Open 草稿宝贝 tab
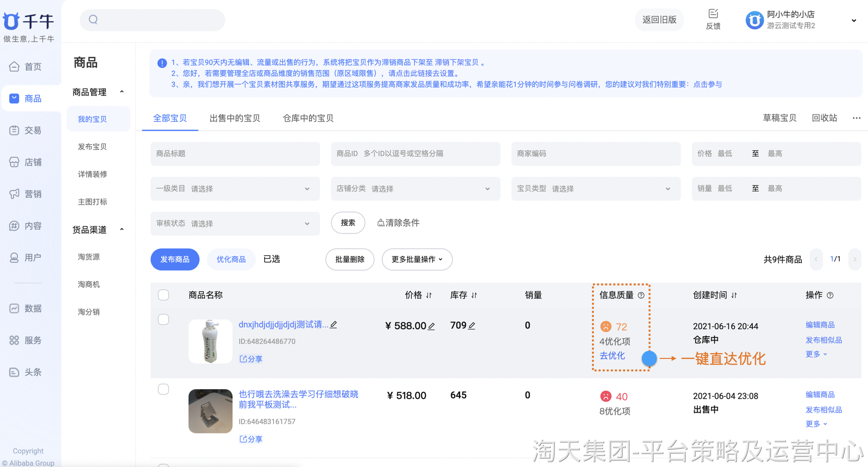Screen dimensions: 868x467 pos(780,118)
